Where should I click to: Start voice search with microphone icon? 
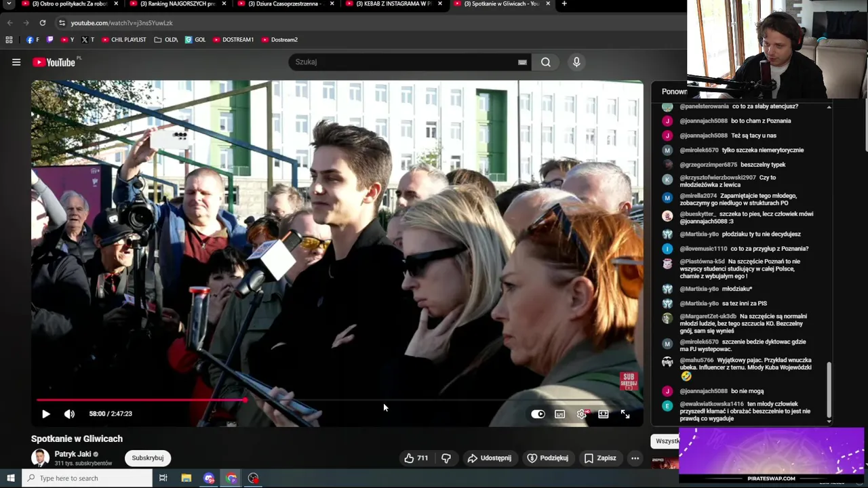tap(576, 62)
